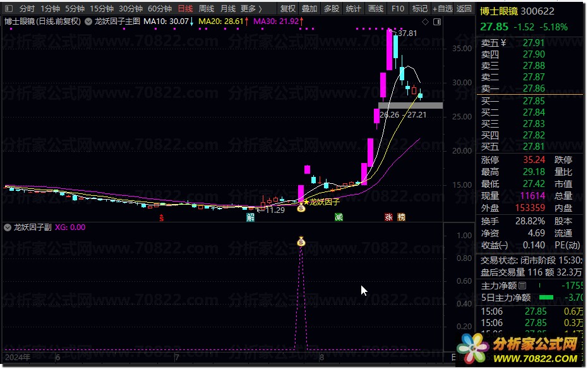This screenshot has height=369, width=588.
Task: Click the 11.29 low price label
Action: point(275,210)
